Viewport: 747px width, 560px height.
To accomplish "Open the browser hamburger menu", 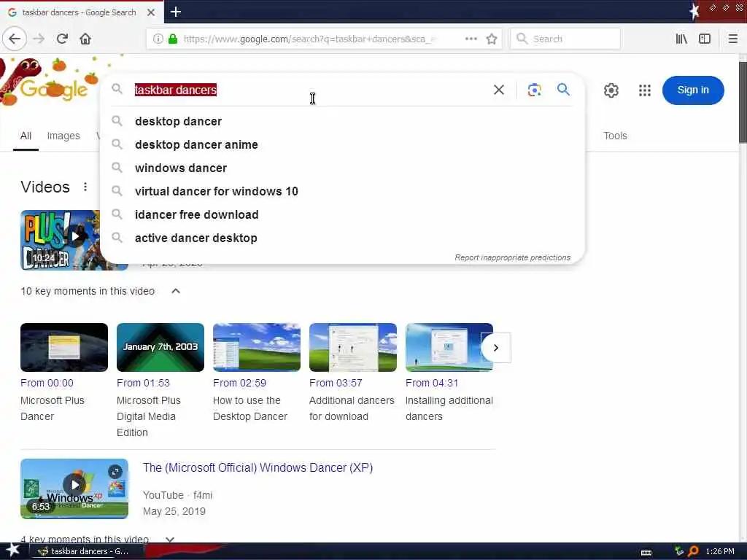I will (733, 39).
